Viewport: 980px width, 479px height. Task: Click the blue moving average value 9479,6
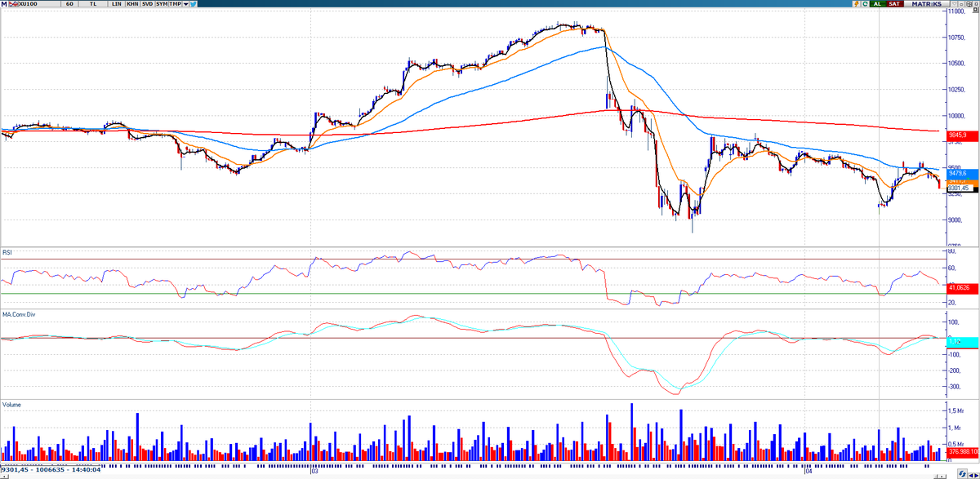[962, 173]
